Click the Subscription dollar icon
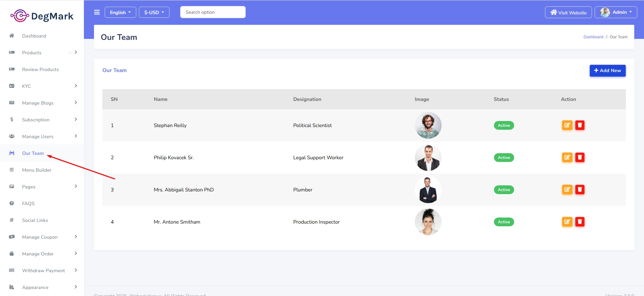 pos(12,119)
